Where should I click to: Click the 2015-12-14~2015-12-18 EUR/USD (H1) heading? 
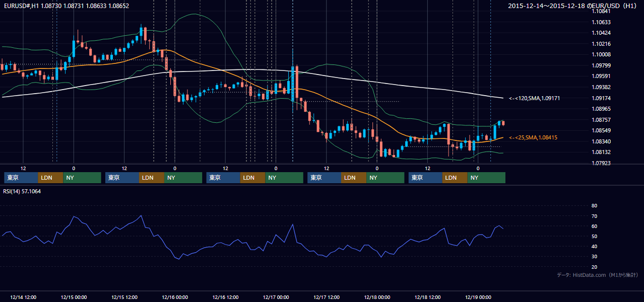pos(572,6)
